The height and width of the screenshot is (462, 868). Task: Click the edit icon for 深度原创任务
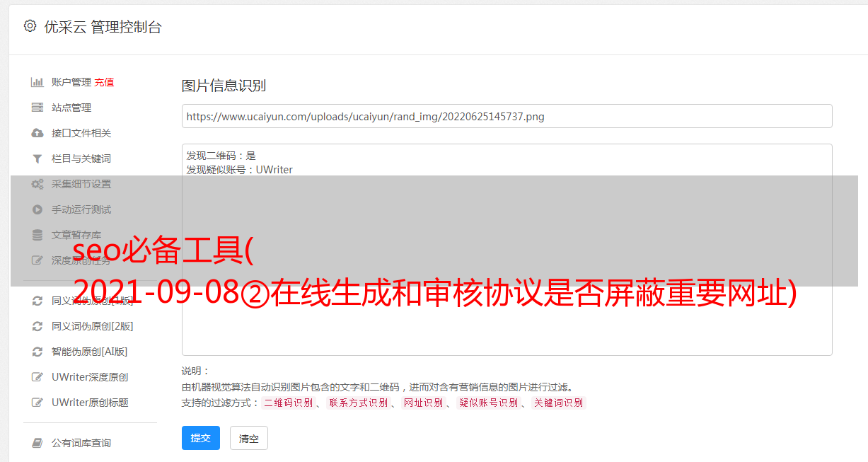[37, 260]
